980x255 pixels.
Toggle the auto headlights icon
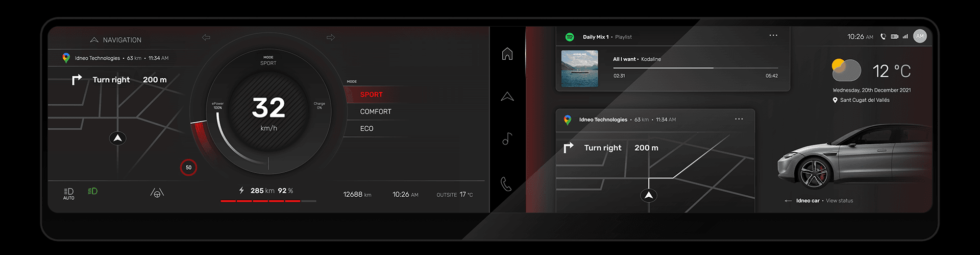click(68, 193)
